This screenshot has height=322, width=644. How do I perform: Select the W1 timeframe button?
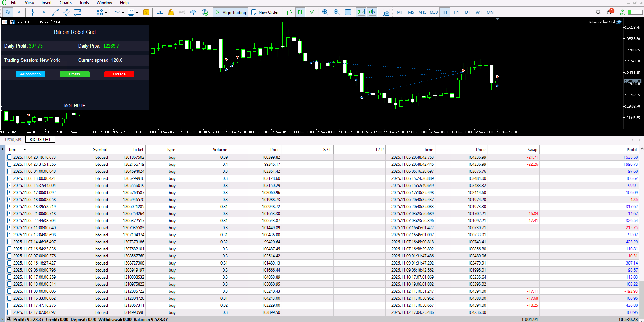(479, 12)
